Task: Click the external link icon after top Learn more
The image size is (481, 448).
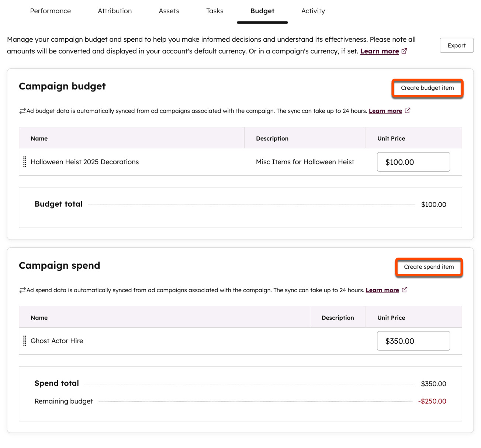Action: (x=405, y=51)
